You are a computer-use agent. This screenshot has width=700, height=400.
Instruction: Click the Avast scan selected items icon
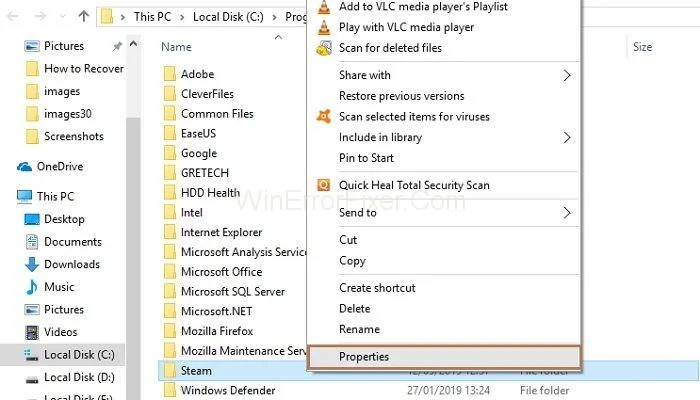pos(323,117)
